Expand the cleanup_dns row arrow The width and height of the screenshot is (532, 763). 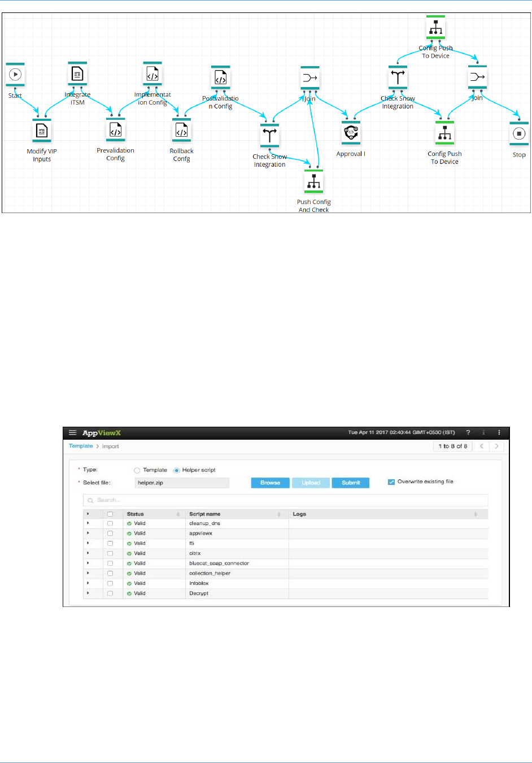point(88,523)
